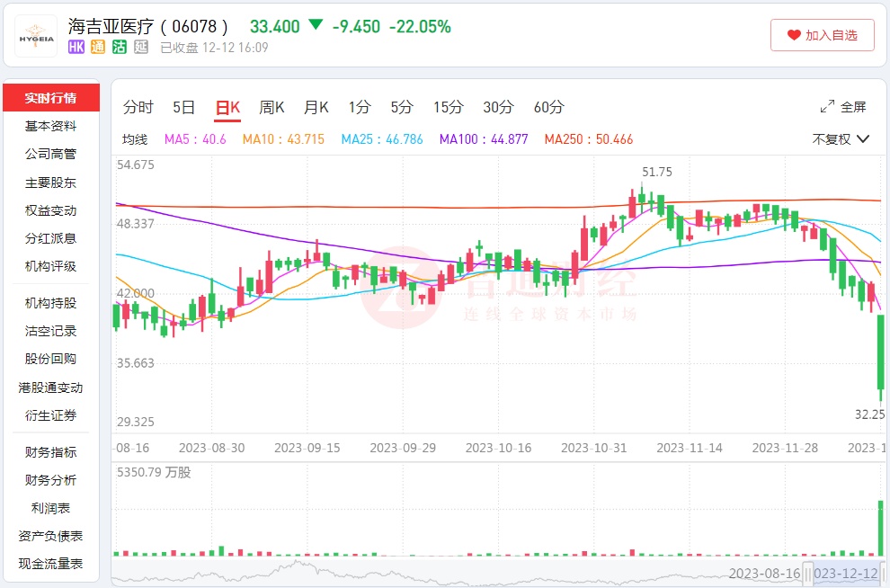890x588 pixels.
Task: Click the left handle of date range slider
Action: tap(807, 573)
